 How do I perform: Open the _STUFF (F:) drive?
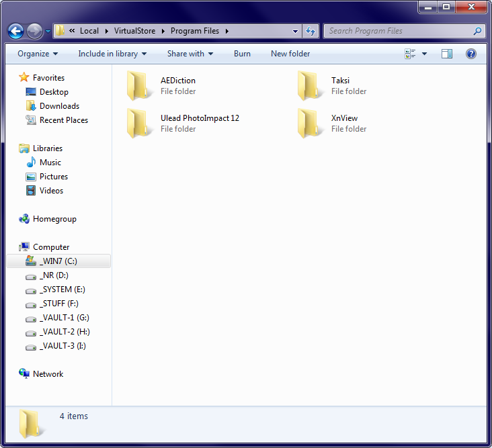pyautogui.click(x=59, y=304)
